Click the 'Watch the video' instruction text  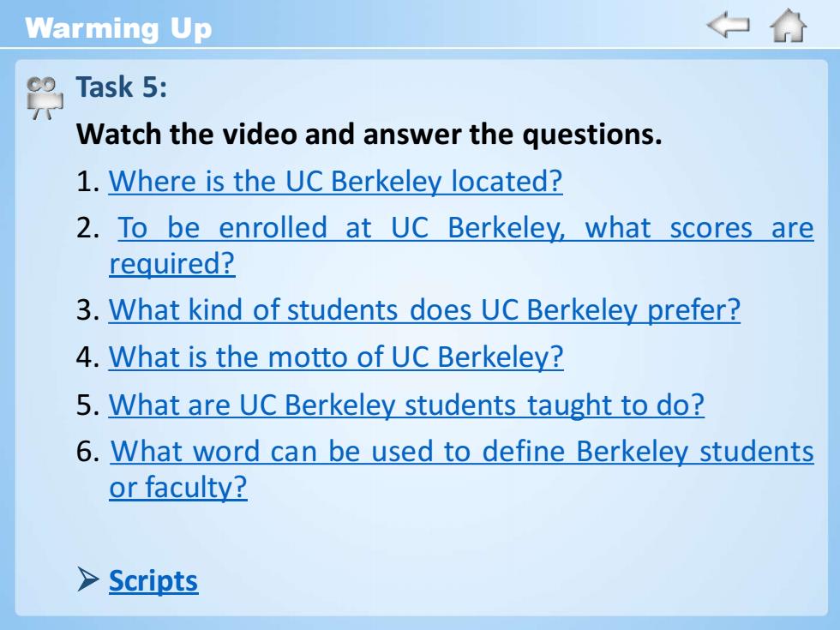coord(369,134)
